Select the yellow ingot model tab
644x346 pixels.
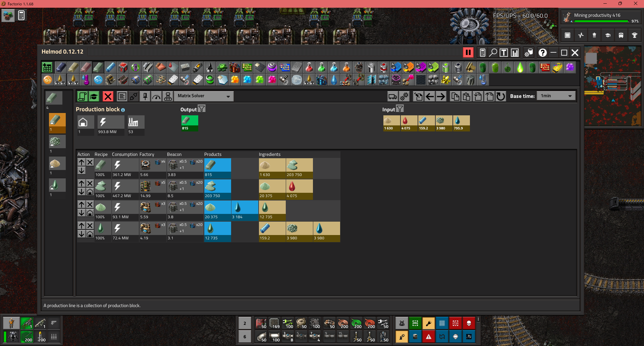point(73,67)
